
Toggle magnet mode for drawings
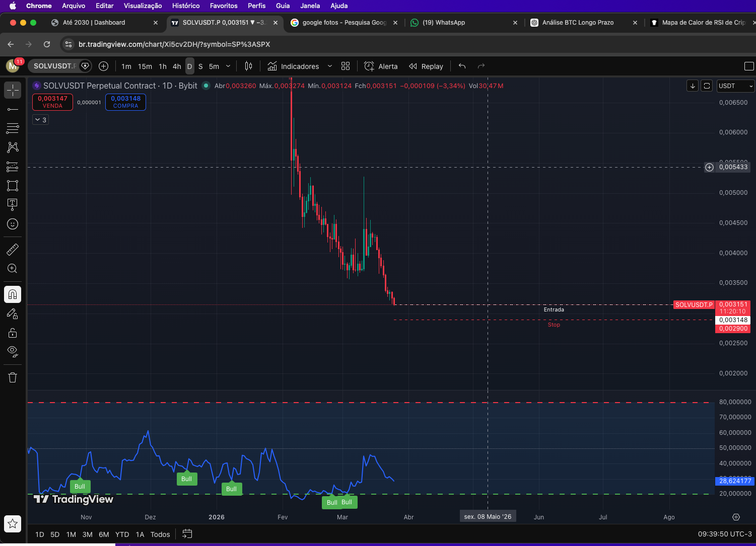click(x=13, y=294)
